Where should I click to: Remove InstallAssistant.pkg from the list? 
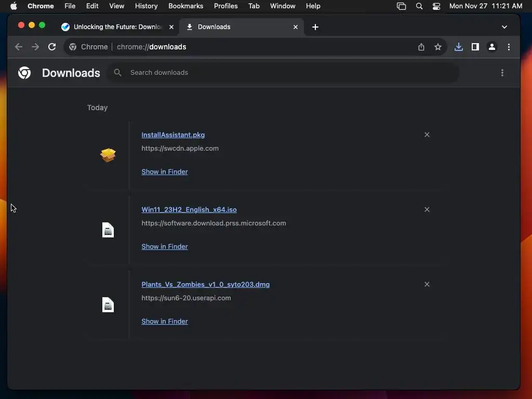pyautogui.click(x=427, y=135)
